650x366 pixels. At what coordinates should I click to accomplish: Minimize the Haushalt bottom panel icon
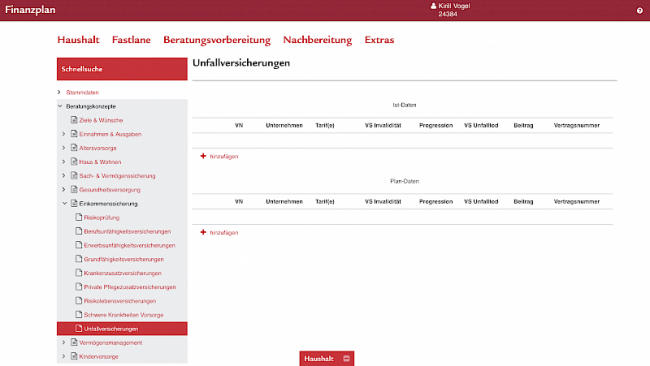tap(347, 359)
